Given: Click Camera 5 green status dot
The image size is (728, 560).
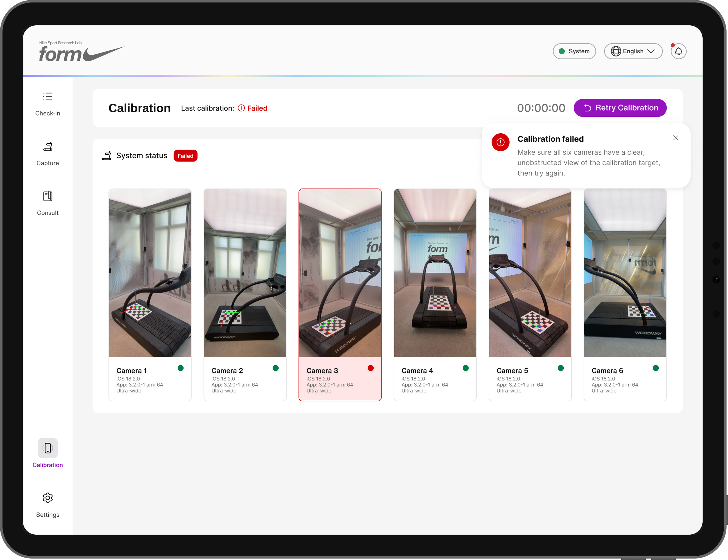Looking at the screenshot, I should coord(561,368).
